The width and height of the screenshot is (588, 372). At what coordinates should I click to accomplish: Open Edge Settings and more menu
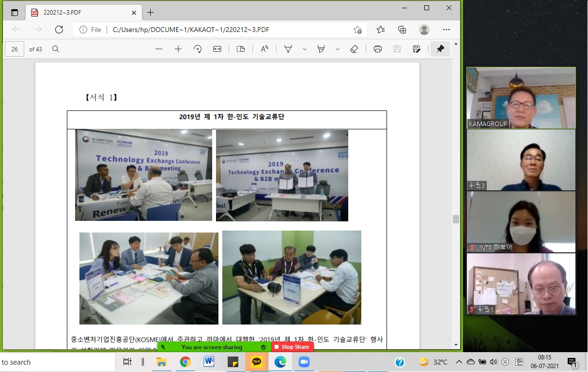tap(447, 30)
